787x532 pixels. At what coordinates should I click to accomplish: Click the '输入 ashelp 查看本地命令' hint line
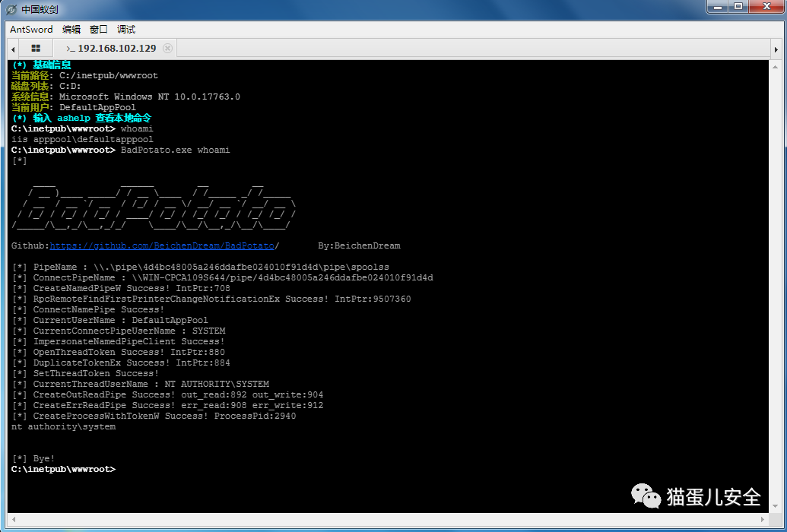coord(81,119)
